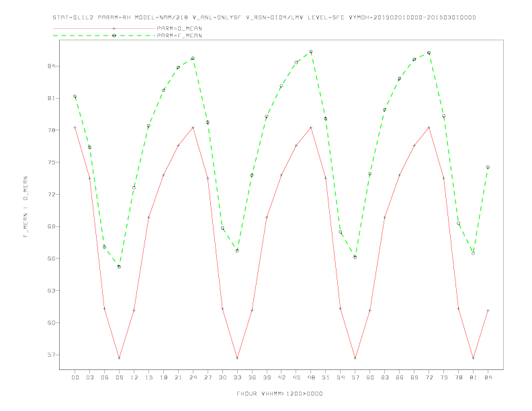532x411 pixels.
Task: Click x-axis forecast hour label 42
Action: tap(281, 377)
